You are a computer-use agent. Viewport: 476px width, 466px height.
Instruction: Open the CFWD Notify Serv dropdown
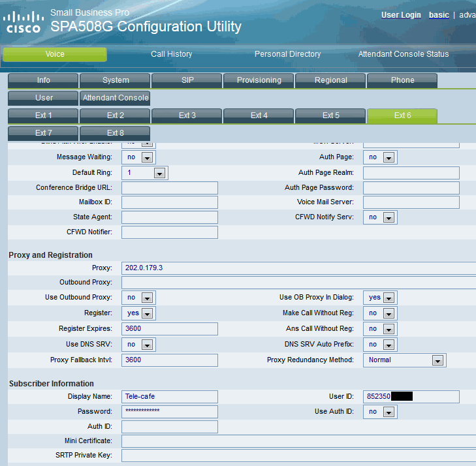click(380, 217)
